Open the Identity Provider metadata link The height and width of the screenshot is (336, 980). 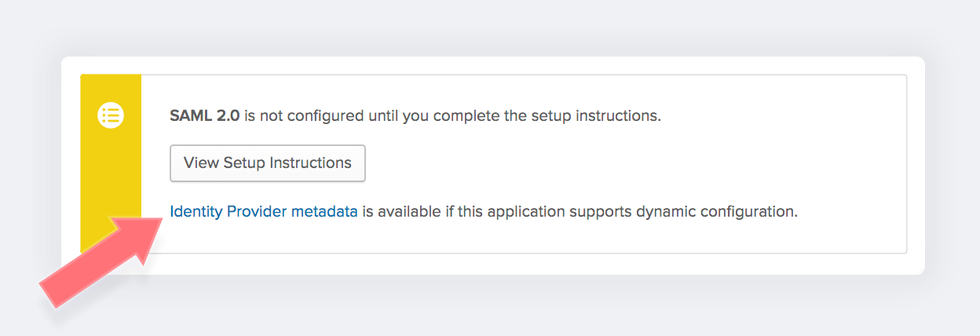(264, 211)
